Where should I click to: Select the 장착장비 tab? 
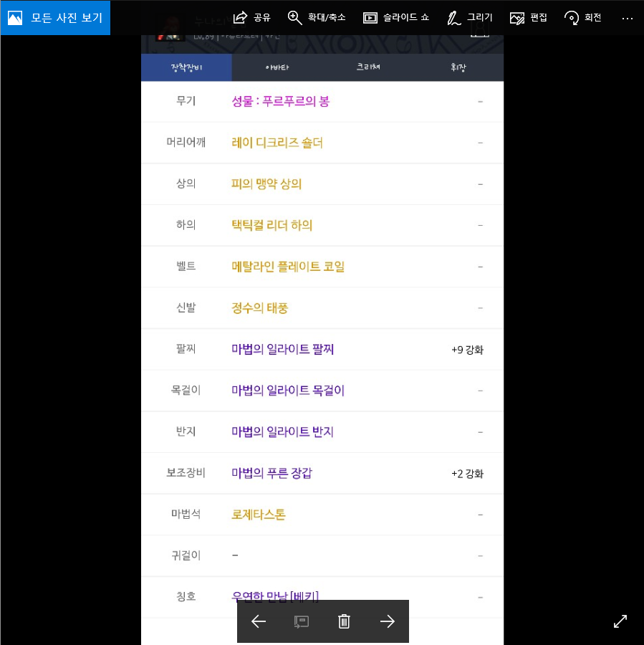pos(186,67)
